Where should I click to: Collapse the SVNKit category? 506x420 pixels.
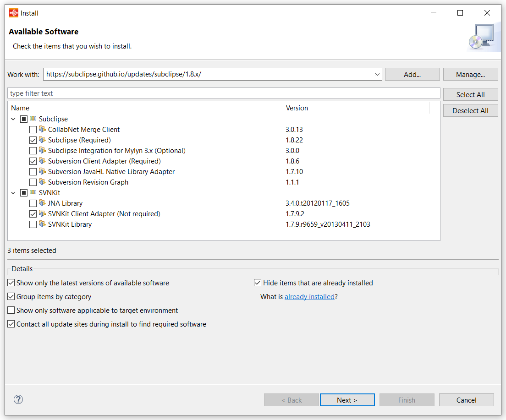(13, 193)
